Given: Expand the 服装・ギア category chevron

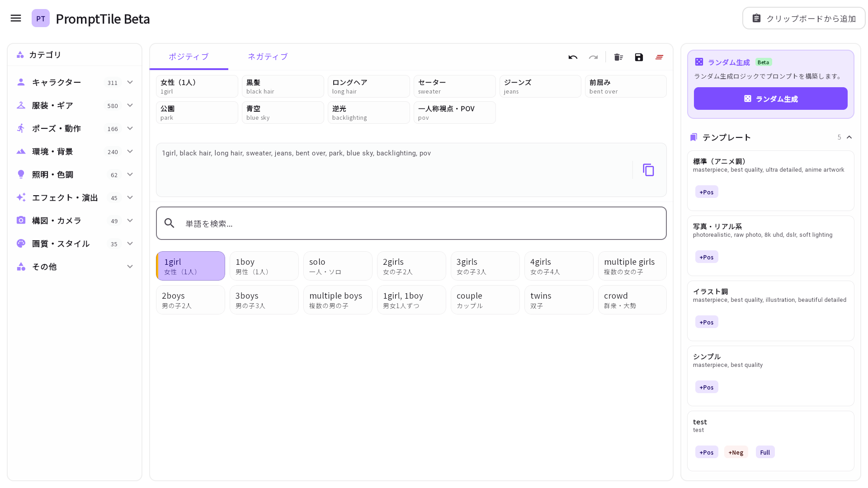Looking at the screenshot, I should (130, 105).
